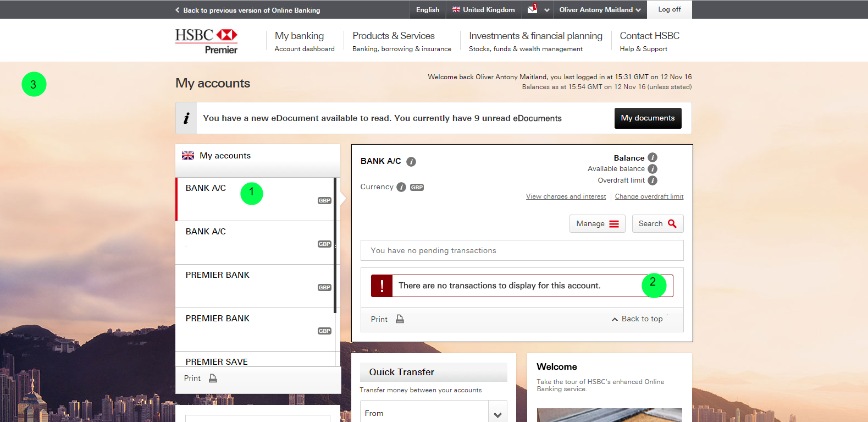The image size is (868, 422).
Task: Click GBP badge on second PREMIER BANK row
Action: pyautogui.click(x=324, y=331)
